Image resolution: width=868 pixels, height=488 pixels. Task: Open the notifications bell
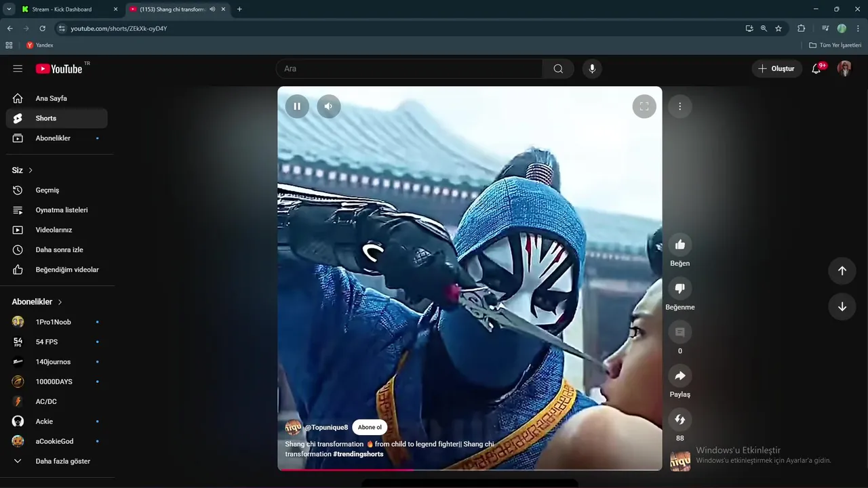816,68
